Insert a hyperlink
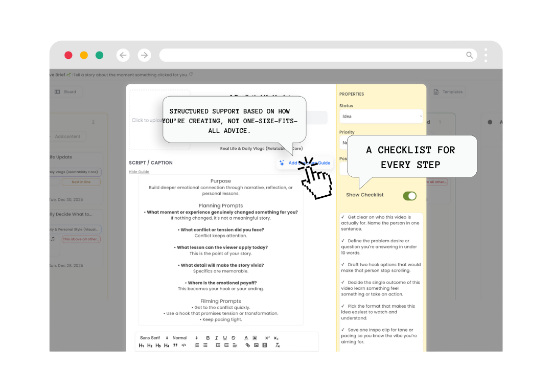This screenshot has width=552, height=392. [248, 345]
